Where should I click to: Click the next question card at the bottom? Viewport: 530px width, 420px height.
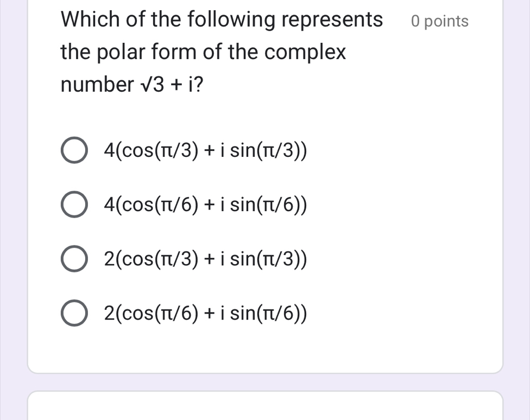click(265, 406)
